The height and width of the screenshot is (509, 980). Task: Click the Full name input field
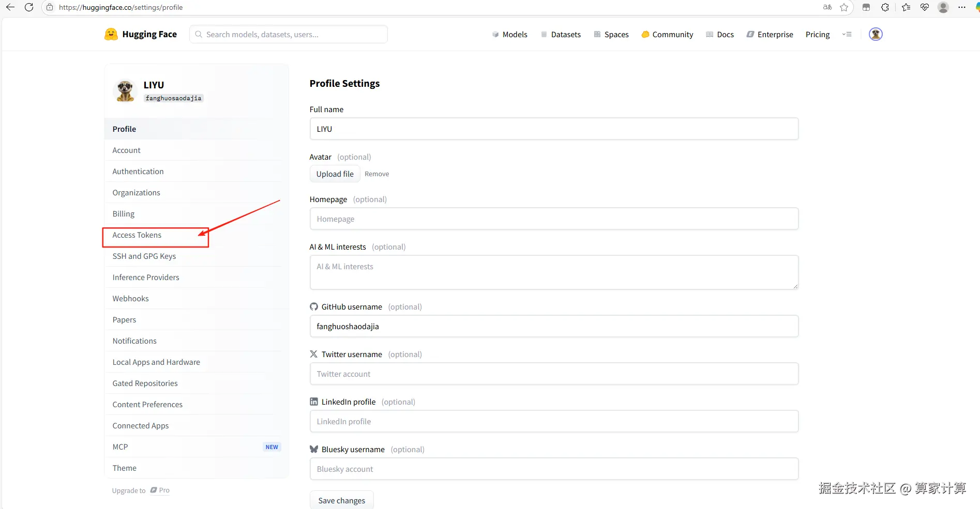554,129
